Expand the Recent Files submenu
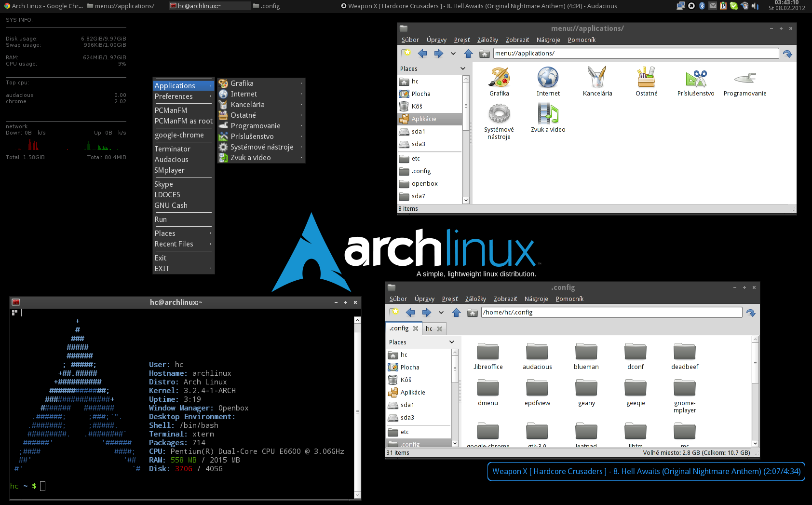Image resolution: width=812 pixels, height=505 pixels. pos(183,244)
